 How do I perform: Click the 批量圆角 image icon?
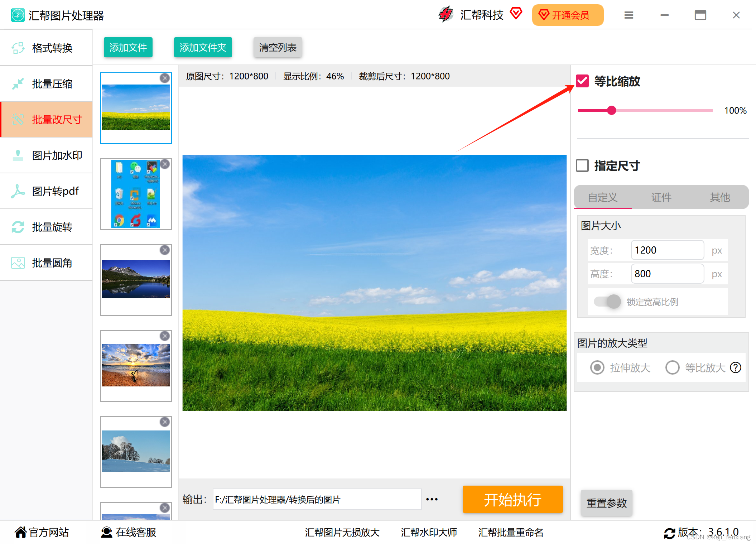(18, 263)
